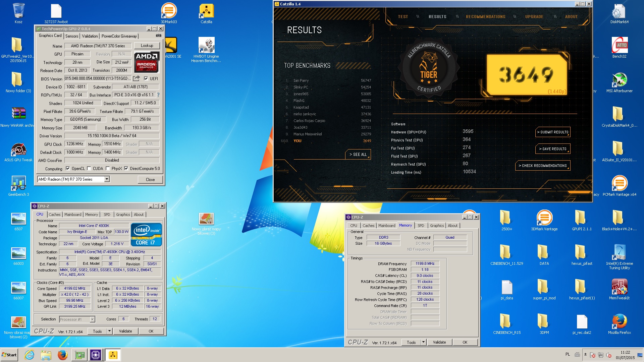Click Validate in the left CPU-Z window
Viewport: 644px width, 362px height.
click(x=125, y=331)
